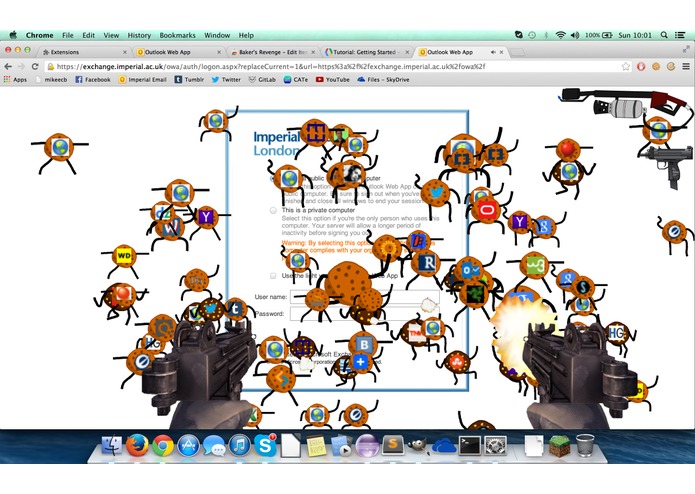Click the Wi-Fi status icon
The image size is (695, 494).
[561, 35]
